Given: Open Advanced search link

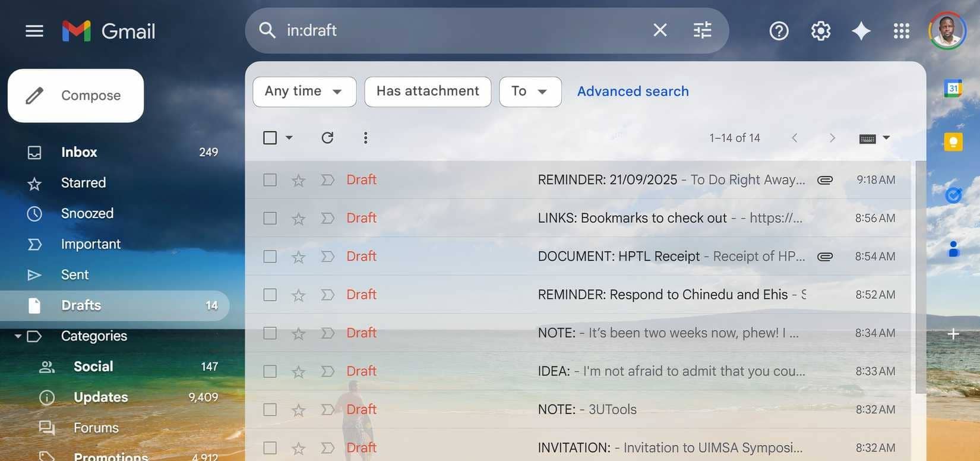Looking at the screenshot, I should click(x=633, y=91).
